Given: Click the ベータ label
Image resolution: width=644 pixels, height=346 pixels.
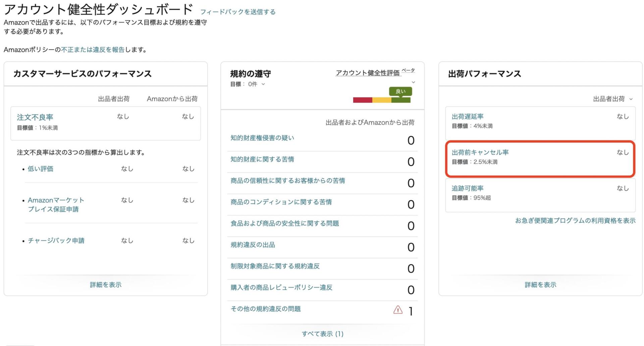Looking at the screenshot, I should 408,70.
